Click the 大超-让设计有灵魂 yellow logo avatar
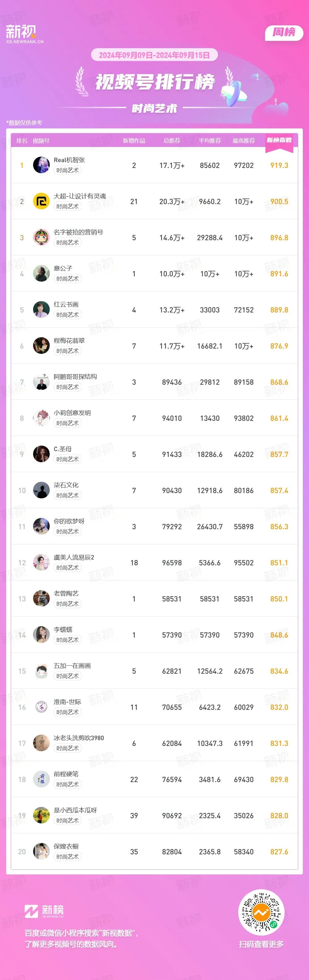Screen dimensions: 309x980 41,201
